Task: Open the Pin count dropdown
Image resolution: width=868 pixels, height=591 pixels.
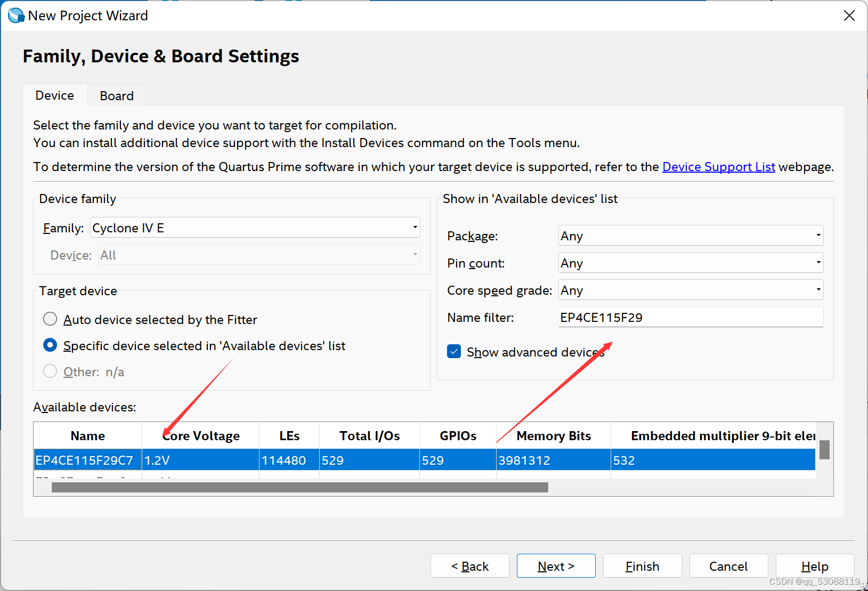Action: coord(691,263)
